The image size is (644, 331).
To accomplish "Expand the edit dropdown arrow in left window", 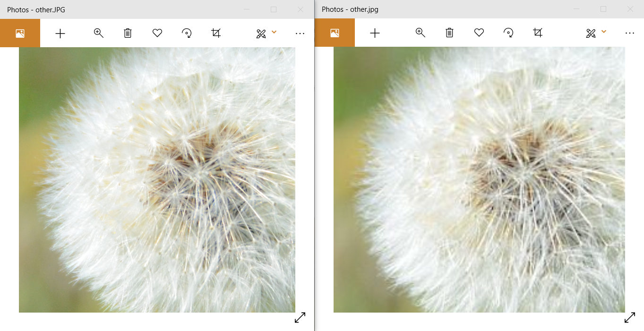I will click(274, 32).
